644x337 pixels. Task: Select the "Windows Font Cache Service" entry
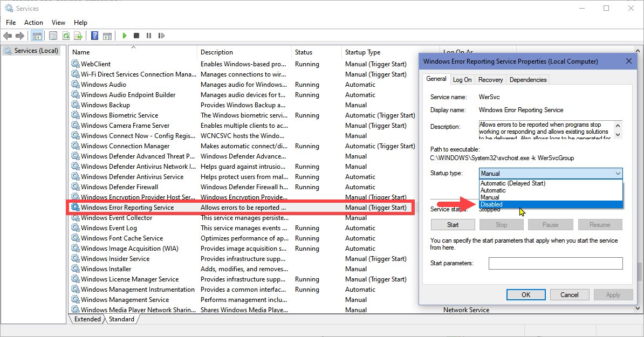pos(121,238)
